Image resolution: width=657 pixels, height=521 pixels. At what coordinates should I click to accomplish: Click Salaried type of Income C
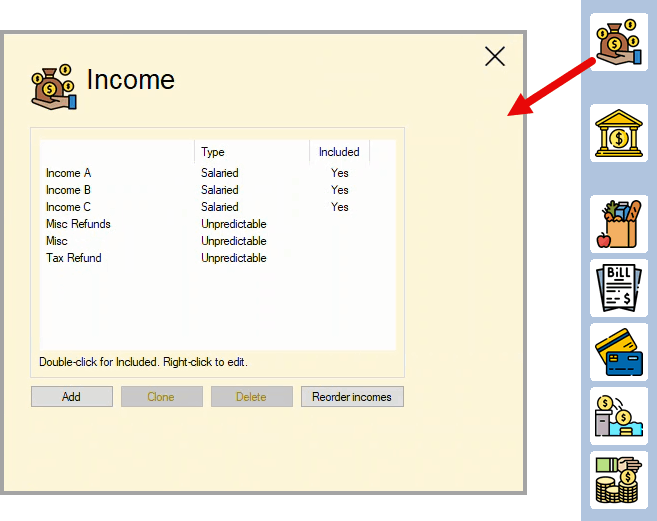tap(220, 207)
